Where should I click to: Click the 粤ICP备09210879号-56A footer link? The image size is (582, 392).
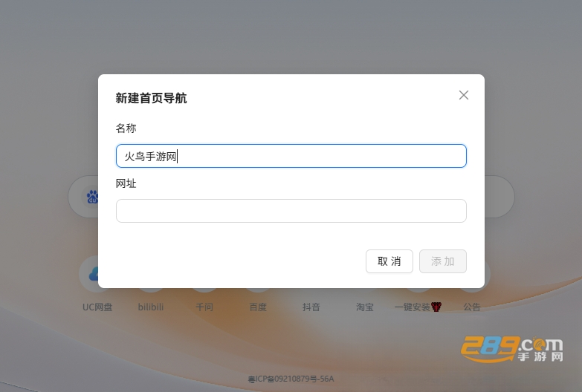[x=291, y=379]
